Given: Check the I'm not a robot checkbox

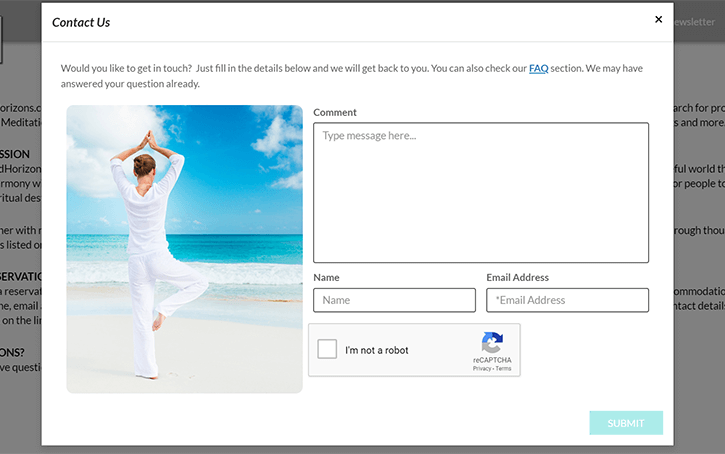Looking at the screenshot, I should [x=327, y=349].
